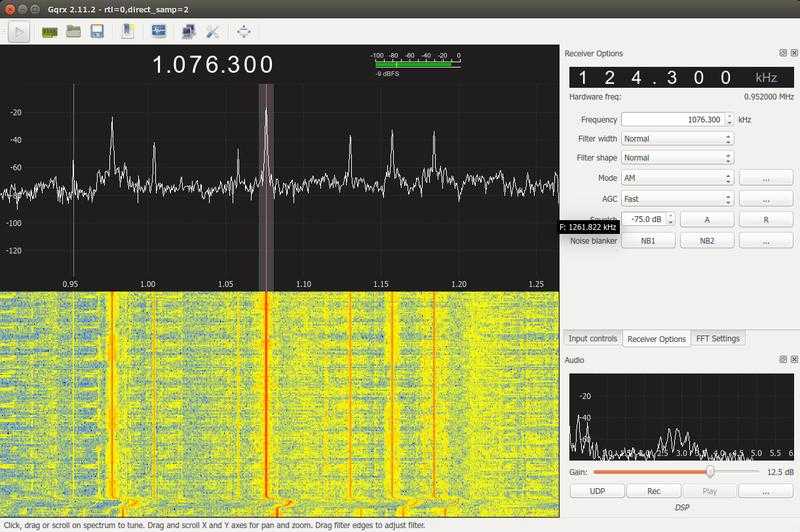Open AGC options next to Fast
Screen dimensions: 800x532
pyautogui.click(x=766, y=199)
